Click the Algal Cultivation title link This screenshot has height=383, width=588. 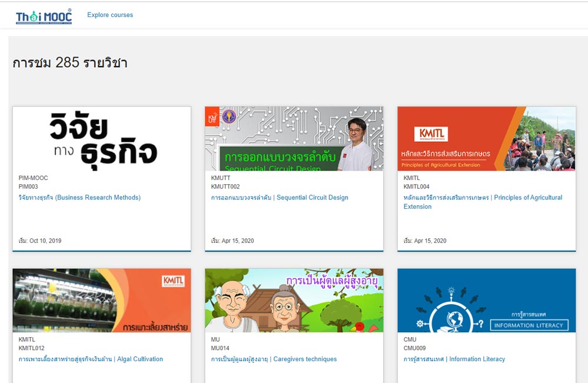tap(91, 359)
